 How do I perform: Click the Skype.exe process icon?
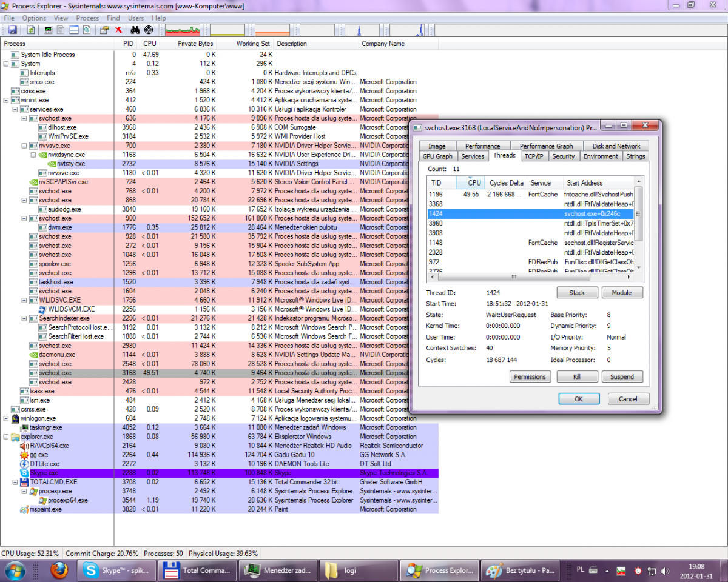click(25, 473)
